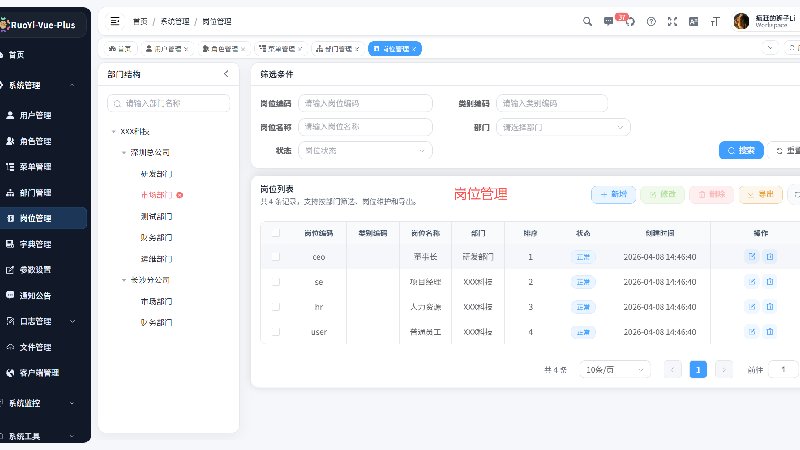800x450 pixels.
Task: Collapse the 部门结构 panel arrow
Action: pyautogui.click(x=226, y=74)
